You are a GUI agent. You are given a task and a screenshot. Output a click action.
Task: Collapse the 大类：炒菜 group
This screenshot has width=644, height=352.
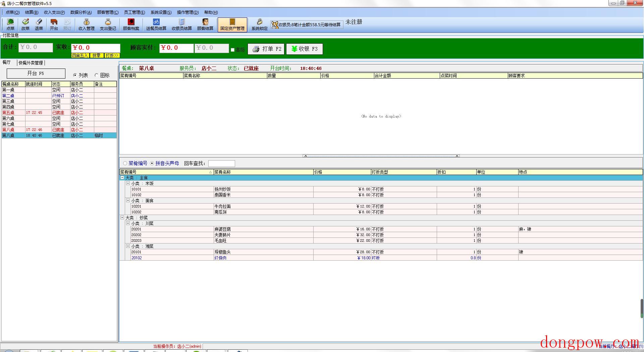pyautogui.click(x=122, y=218)
